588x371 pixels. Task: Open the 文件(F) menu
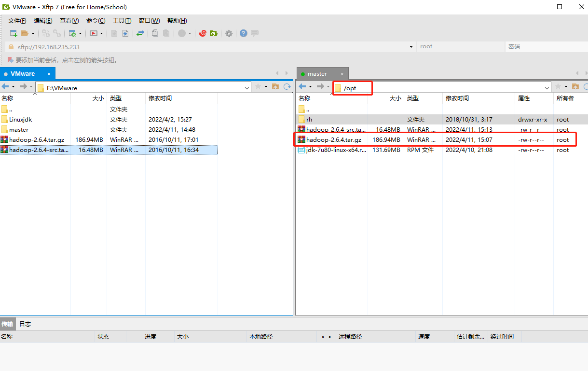click(x=17, y=21)
